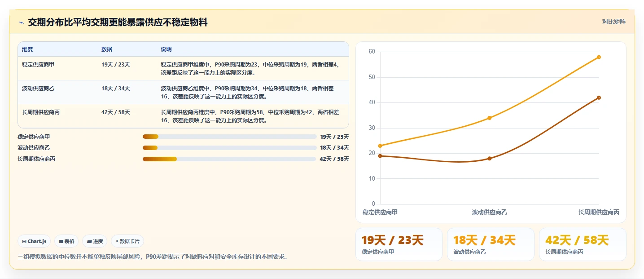Click the description mentioning P90采购周期为34
The image size is (644, 279).
pos(247,92)
